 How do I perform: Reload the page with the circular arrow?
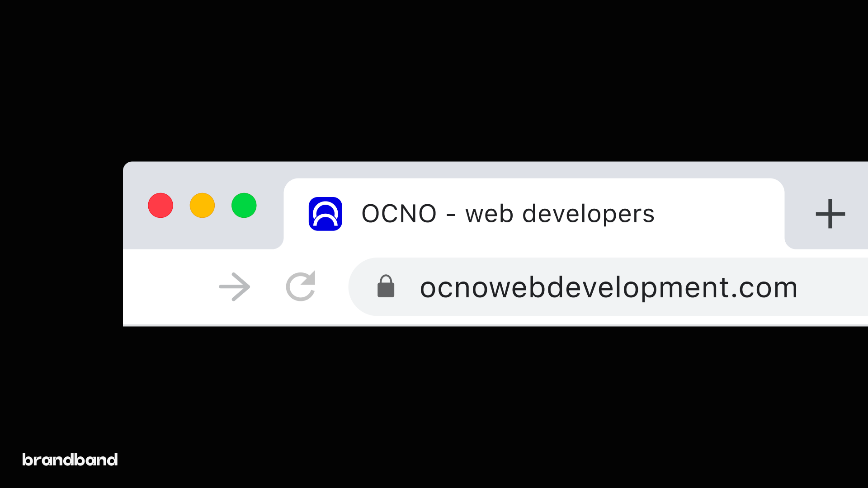pos(301,286)
